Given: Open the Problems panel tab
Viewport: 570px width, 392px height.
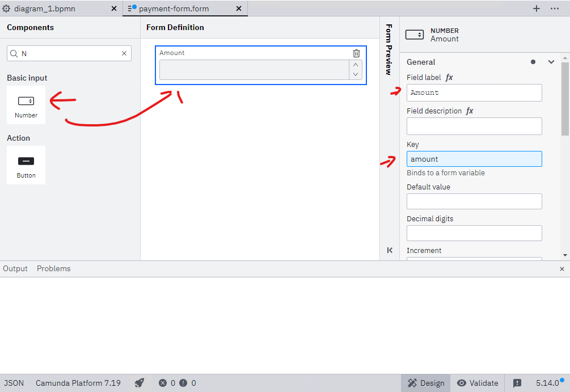Looking at the screenshot, I should [54, 269].
